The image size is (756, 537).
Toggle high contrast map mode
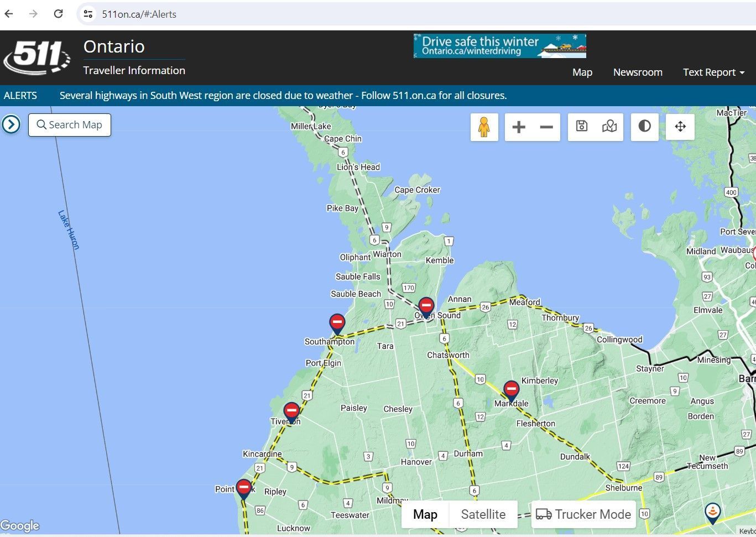coord(644,126)
